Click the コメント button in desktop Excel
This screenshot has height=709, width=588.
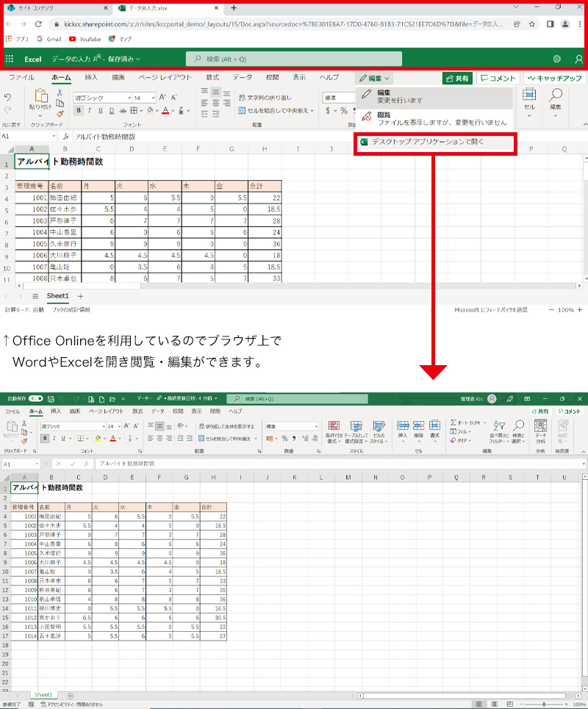tap(569, 411)
